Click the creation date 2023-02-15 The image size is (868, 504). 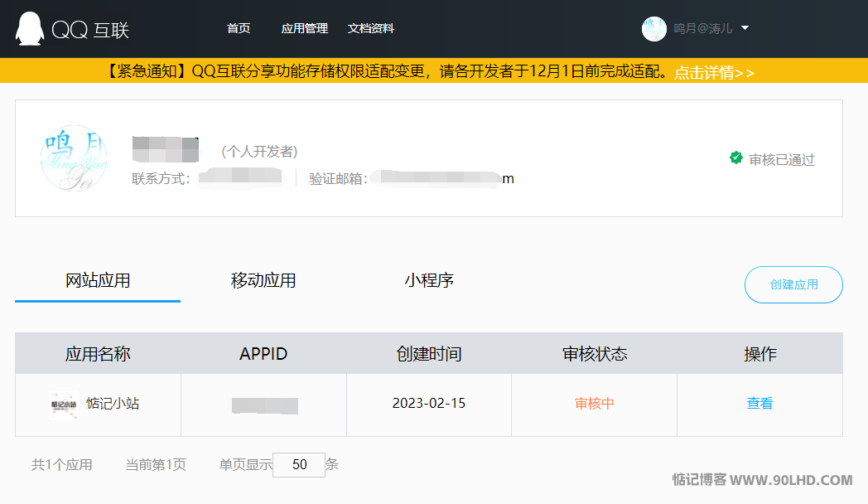pos(429,403)
